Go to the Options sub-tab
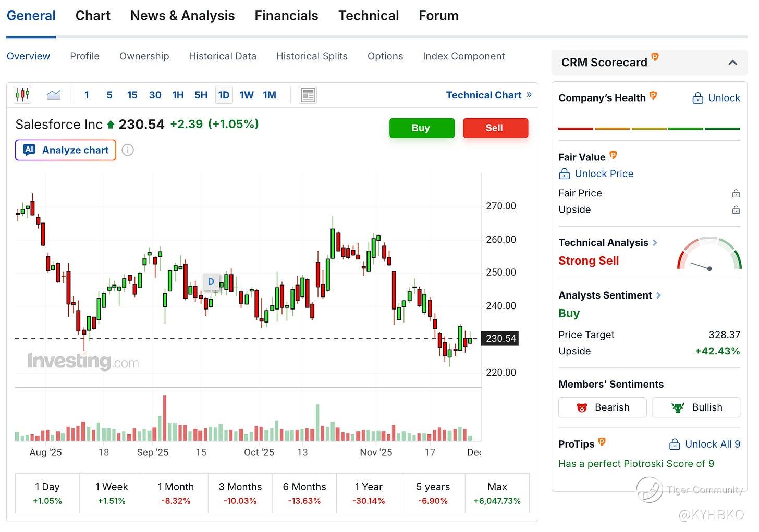The image size is (759, 532). [385, 56]
